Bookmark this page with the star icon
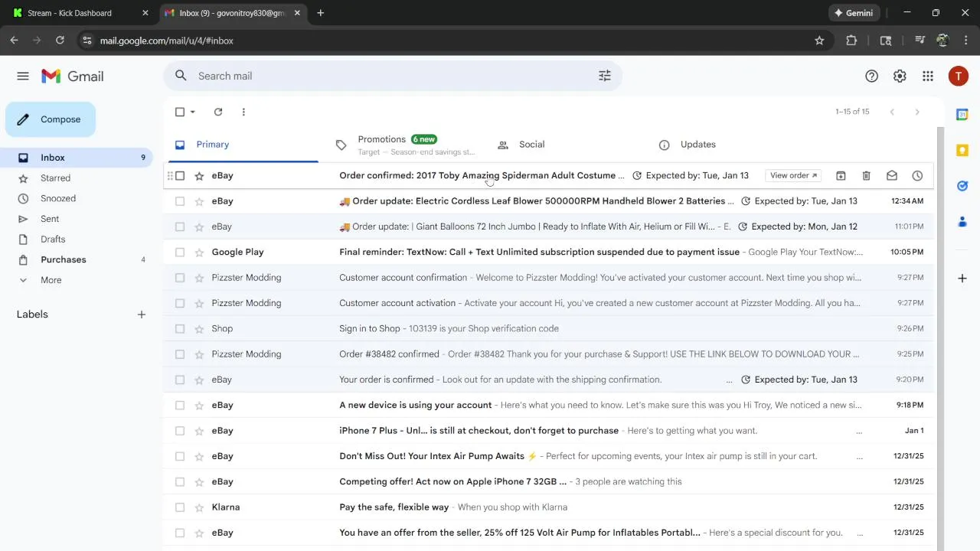Viewport: 980px width, 551px height. coord(819,41)
